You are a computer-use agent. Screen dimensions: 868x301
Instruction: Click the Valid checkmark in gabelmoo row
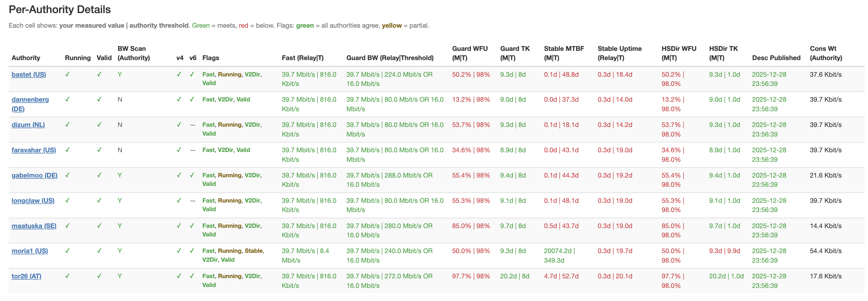click(99, 175)
